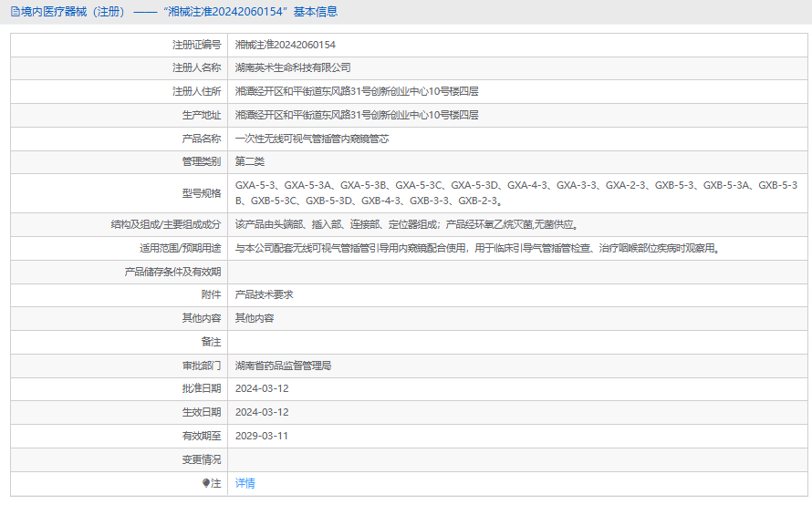This screenshot has height=505, width=812.
Task: Click the bulb icon beside 注 label
Action: (205, 483)
